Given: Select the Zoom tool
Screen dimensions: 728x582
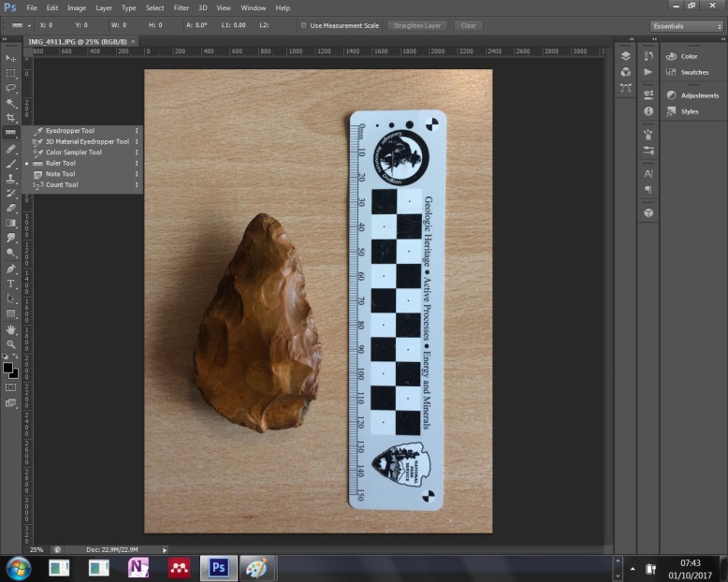Looking at the screenshot, I should (x=10, y=344).
